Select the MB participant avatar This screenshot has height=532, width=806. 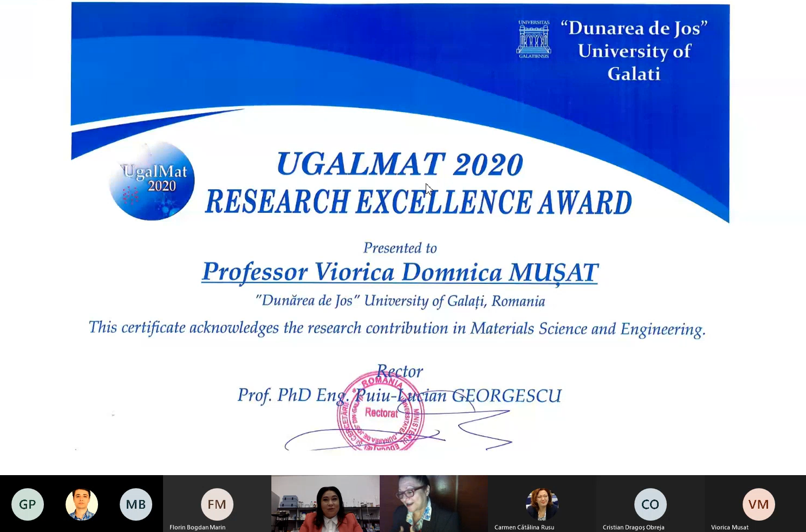click(x=136, y=504)
